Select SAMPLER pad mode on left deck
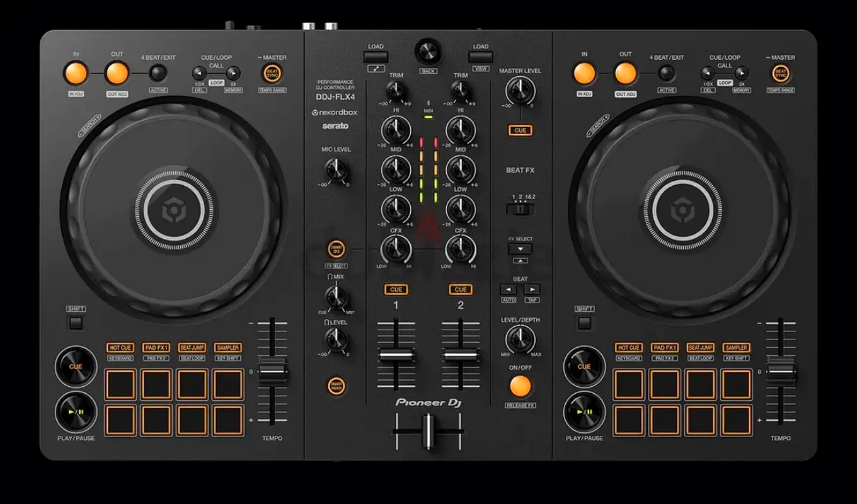This screenshot has height=504, width=857. tap(227, 348)
